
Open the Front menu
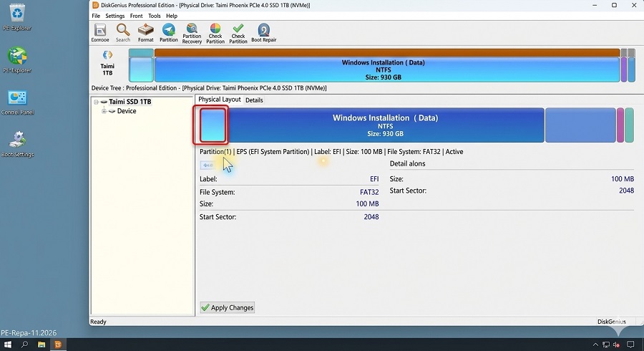point(137,16)
